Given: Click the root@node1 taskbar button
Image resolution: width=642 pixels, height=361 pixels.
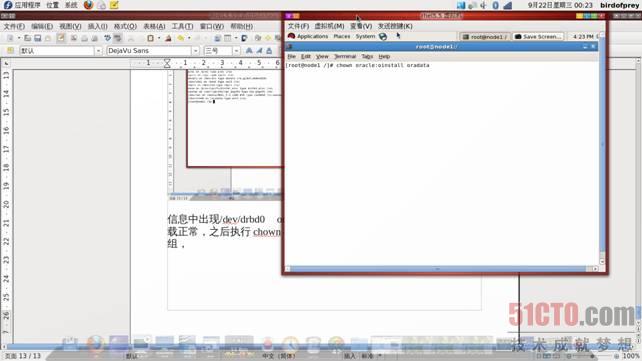Looking at the screenshot, I should click(485, 37).
